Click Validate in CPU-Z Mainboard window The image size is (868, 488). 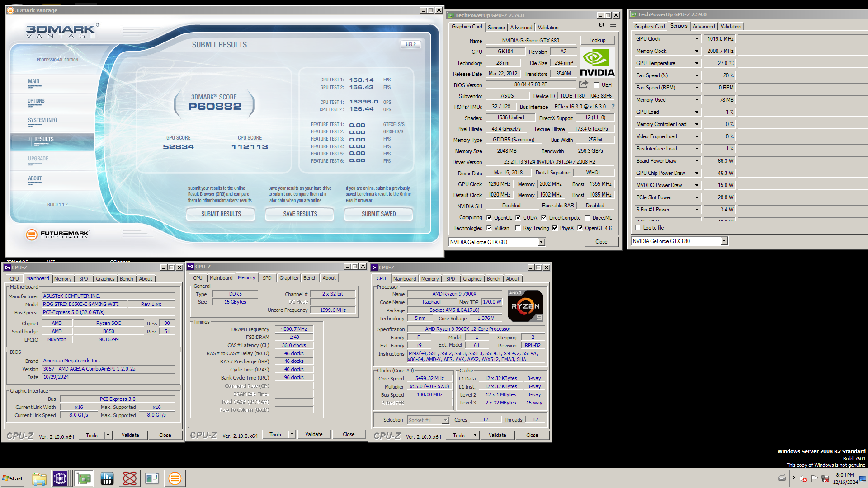[130, 435]
